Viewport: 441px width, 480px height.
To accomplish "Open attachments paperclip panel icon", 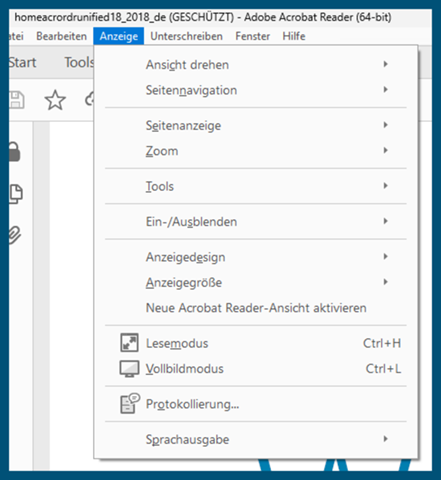I will (15, 235).
